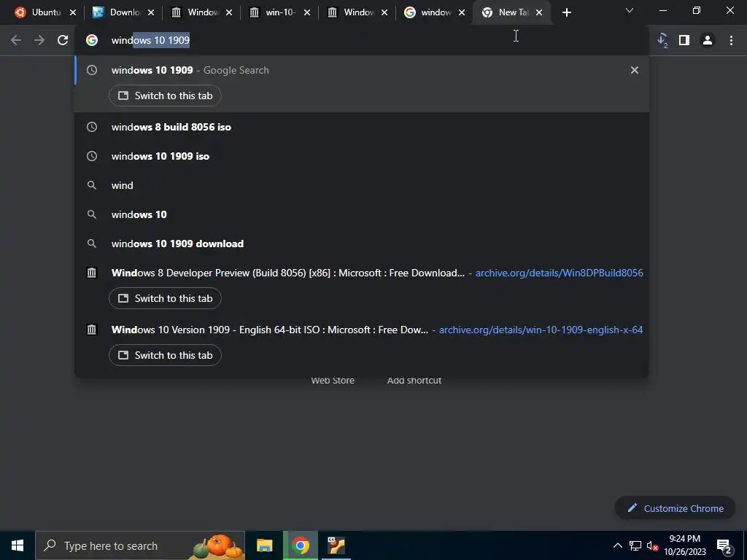Image resolution: width=747 pixels, height=560 pixels.
Task: Click the archive icon beside Windows 10 Version 1909
Action: (x=92, y=330)
